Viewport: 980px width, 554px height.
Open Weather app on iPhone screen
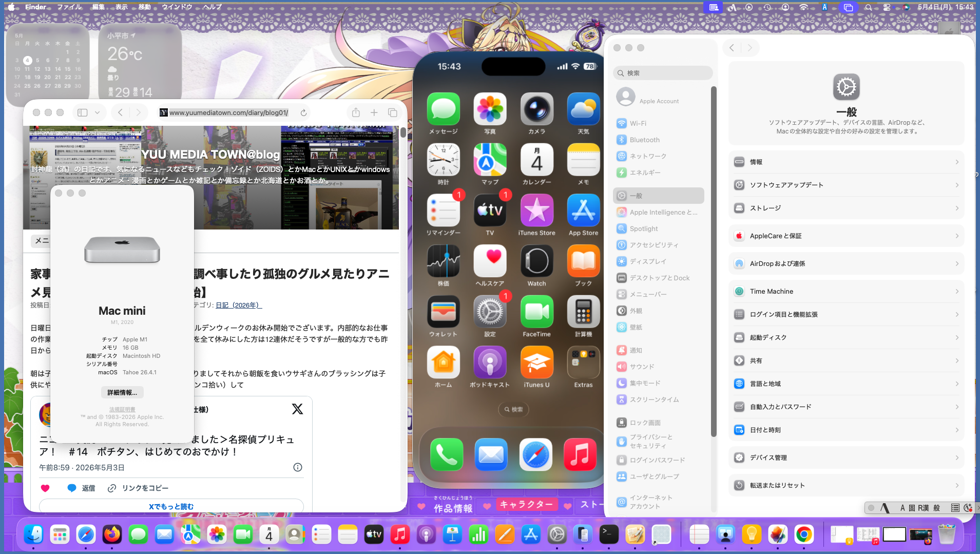tap(584, 109)
